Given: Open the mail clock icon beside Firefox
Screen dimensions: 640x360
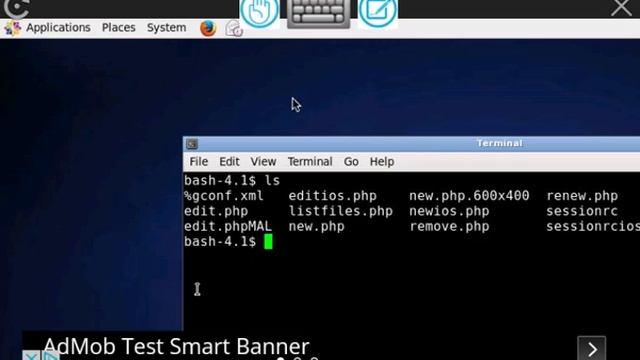Looking at the screenshot, I should (234, 29).
